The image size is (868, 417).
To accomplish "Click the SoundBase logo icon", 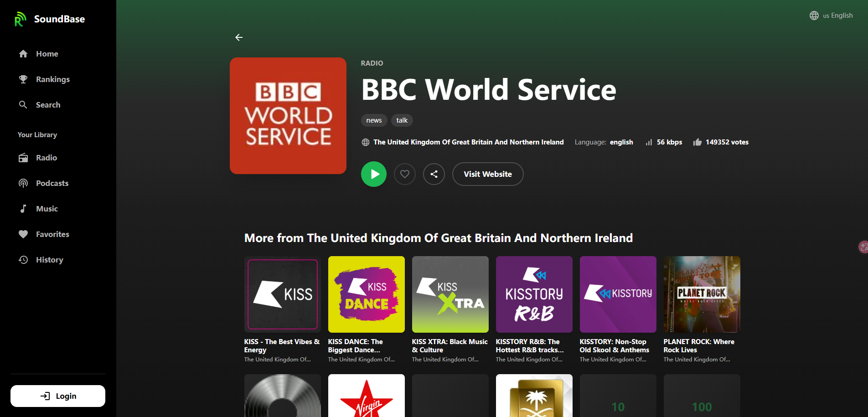I will (20, 19).
